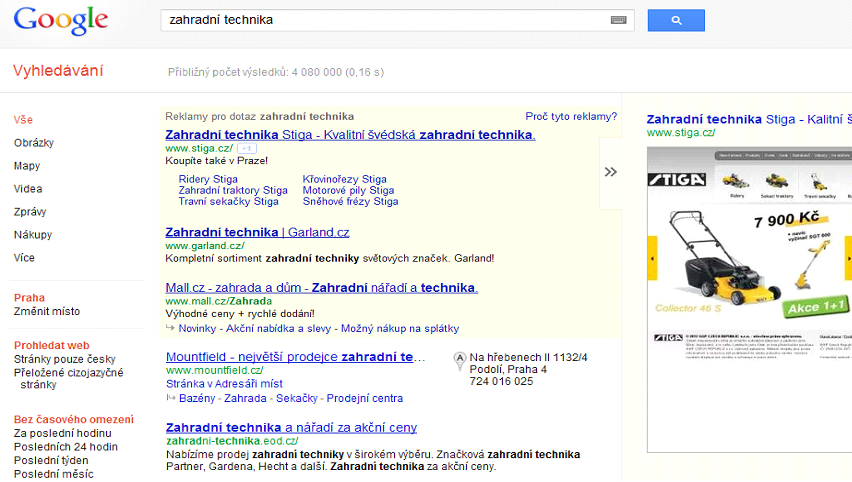
Task: Switch to 'Zprávy' results
Action: 30,212
